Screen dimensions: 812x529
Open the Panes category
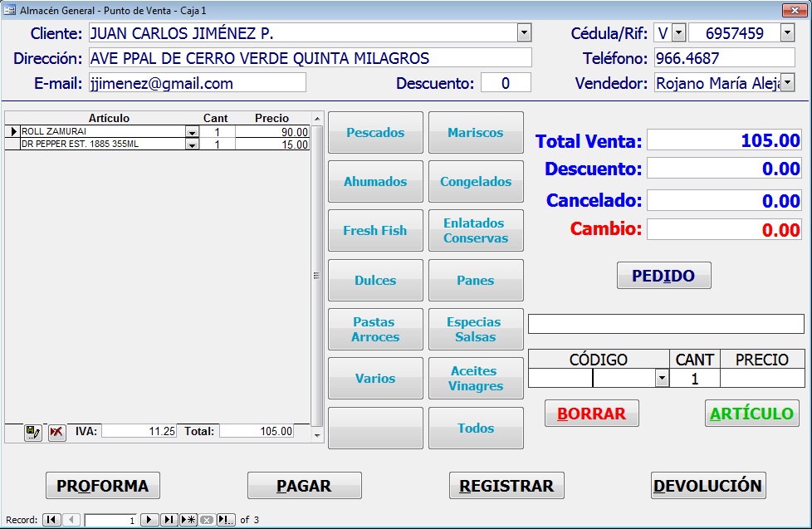tap(476, 281)
